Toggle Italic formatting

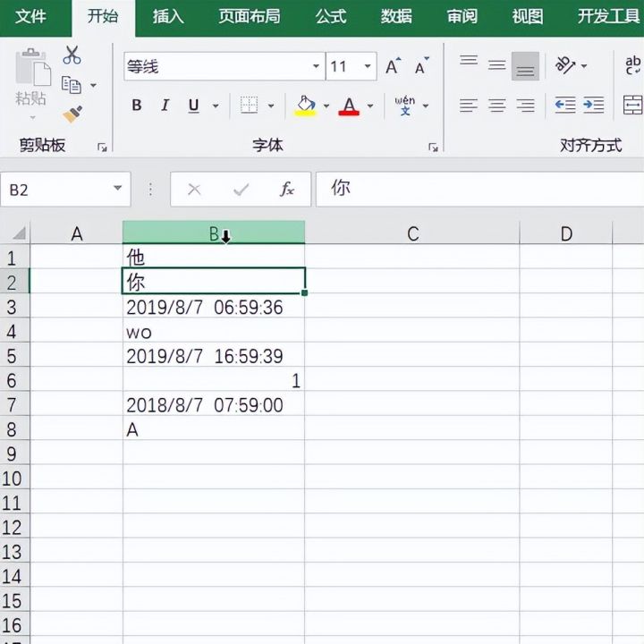165,106
